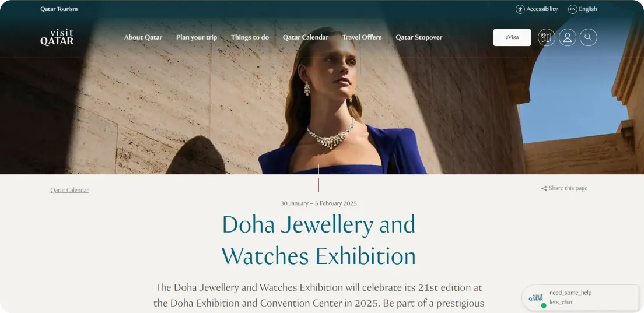Viewport: 644px width, 313px height.
Task: Follow the Qatar Calendar breadcrumb link
Action: pyautogui.click(x=69, y=190)
